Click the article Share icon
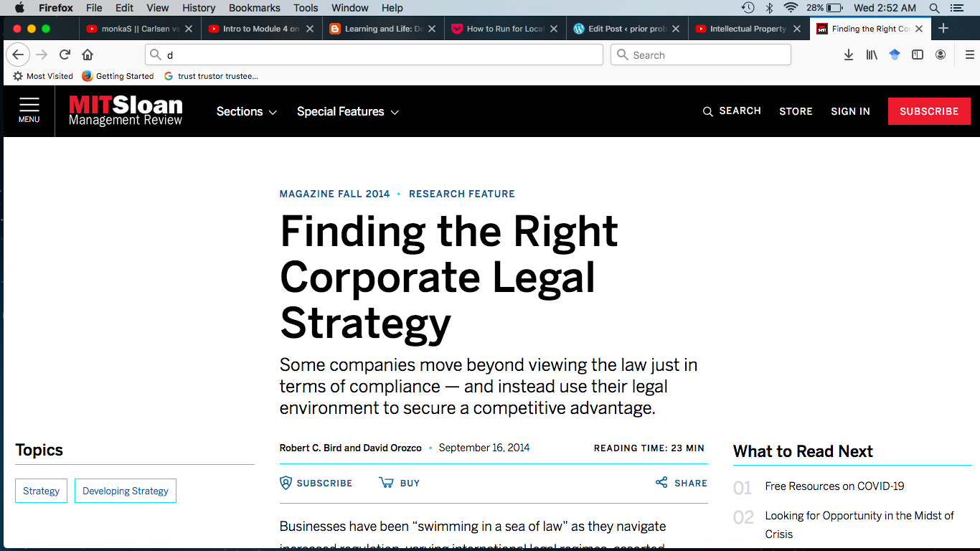 tap(661, 483)
